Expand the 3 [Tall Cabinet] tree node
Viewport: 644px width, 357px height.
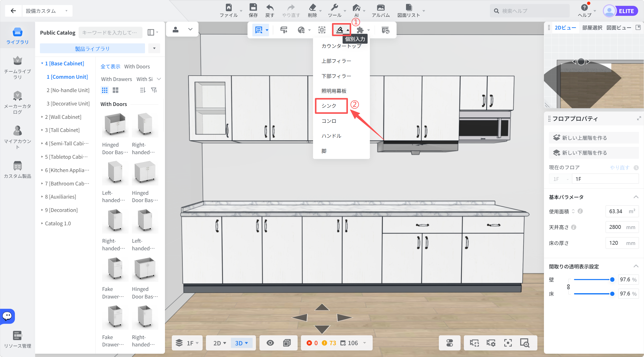(42, 130)
